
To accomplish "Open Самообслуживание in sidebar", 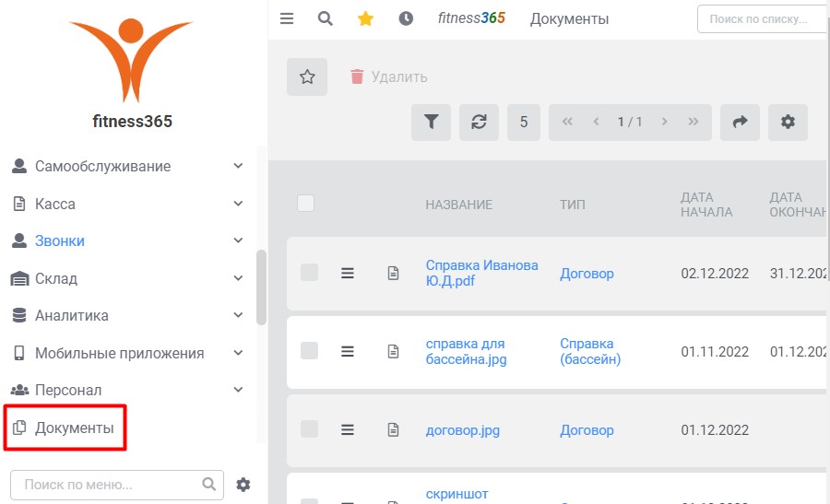I will pyautogui.click(x=102, y=166).
